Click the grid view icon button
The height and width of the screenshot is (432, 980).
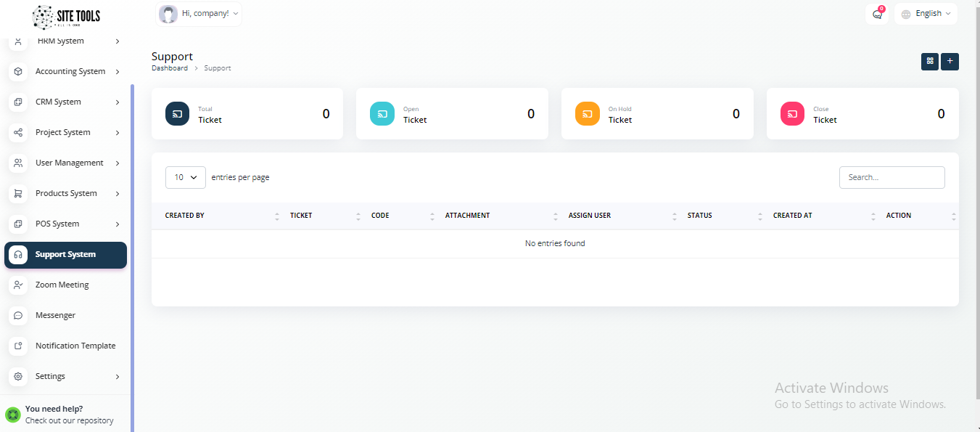929,62
